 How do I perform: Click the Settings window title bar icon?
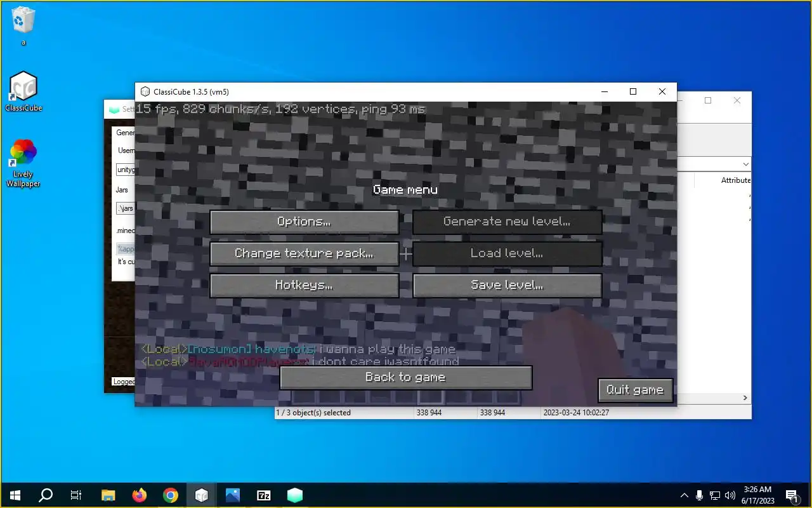[114, 109]
